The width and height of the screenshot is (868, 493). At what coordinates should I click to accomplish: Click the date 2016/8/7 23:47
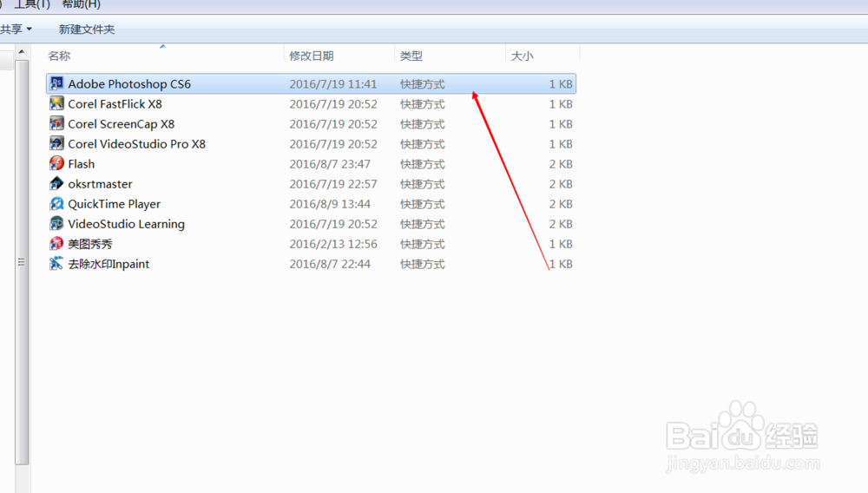tap(329, 164)
